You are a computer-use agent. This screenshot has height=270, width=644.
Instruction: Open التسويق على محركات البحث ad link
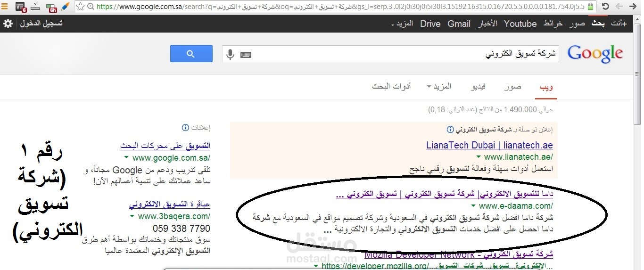coord(165,146)
